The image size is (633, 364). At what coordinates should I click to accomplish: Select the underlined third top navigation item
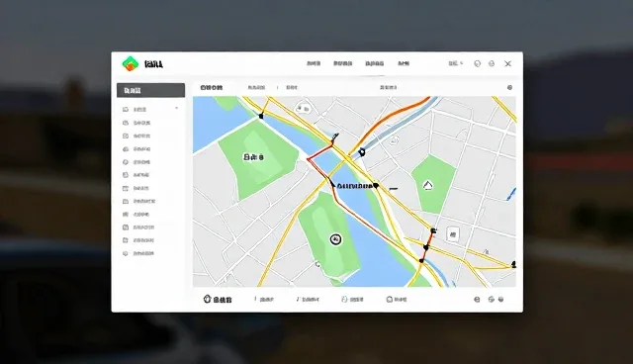point(374,63)
